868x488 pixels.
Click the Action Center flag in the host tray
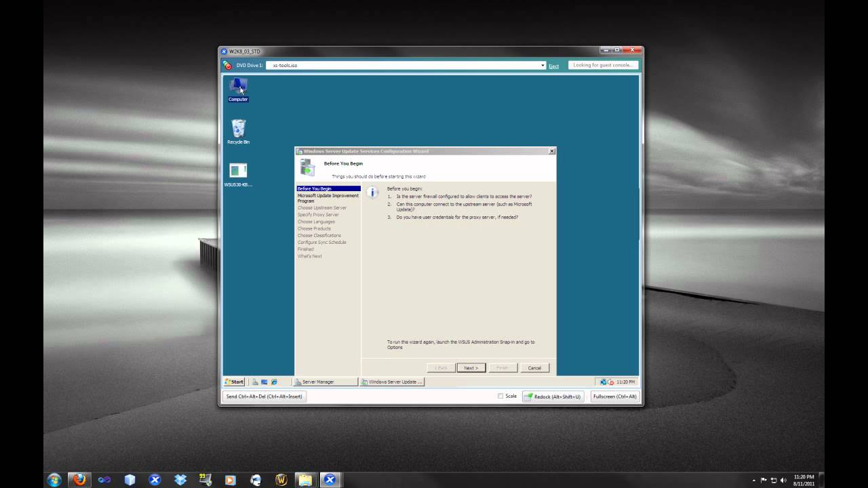[764, 481]
